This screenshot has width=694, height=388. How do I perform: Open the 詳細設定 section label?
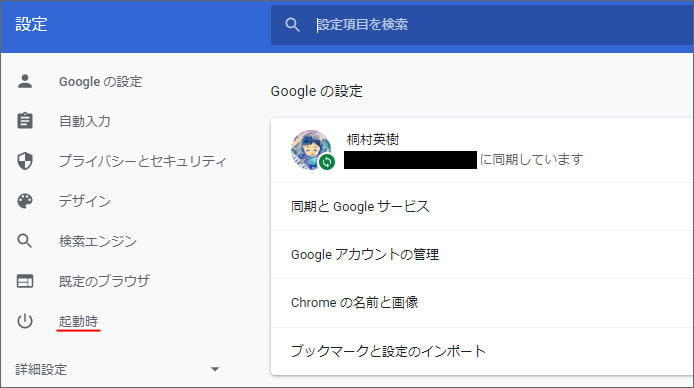click(x=41, y=369)
